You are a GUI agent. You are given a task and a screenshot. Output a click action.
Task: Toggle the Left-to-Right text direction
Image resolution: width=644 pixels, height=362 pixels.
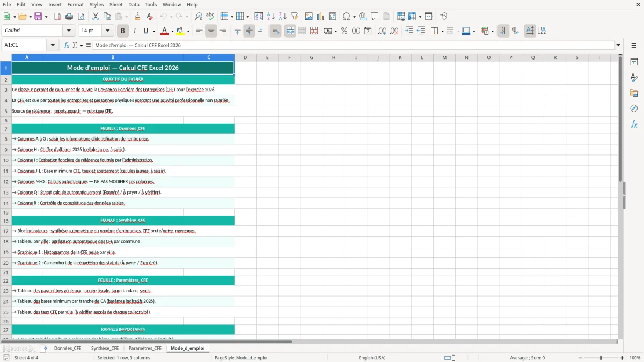pos(503,31)
